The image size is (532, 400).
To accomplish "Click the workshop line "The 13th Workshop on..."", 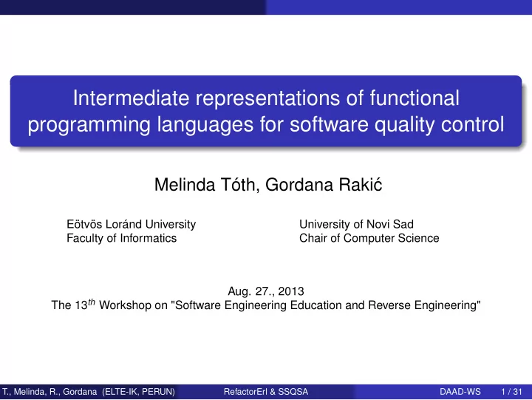I will point(266,305).
